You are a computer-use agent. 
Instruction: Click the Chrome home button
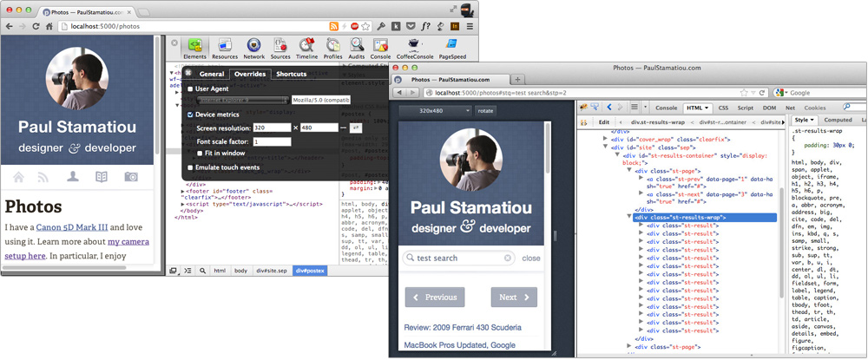click(x=49, y=26)
